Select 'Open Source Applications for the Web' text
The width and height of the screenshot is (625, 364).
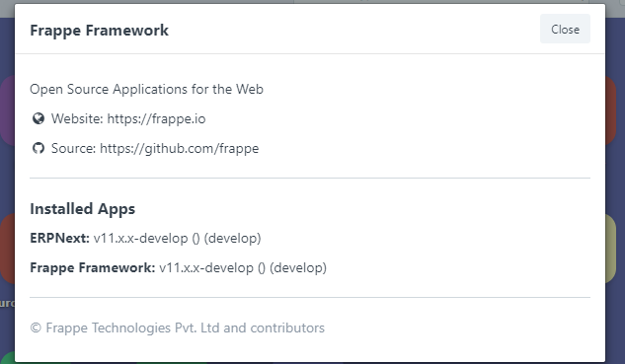pos(147,89)
